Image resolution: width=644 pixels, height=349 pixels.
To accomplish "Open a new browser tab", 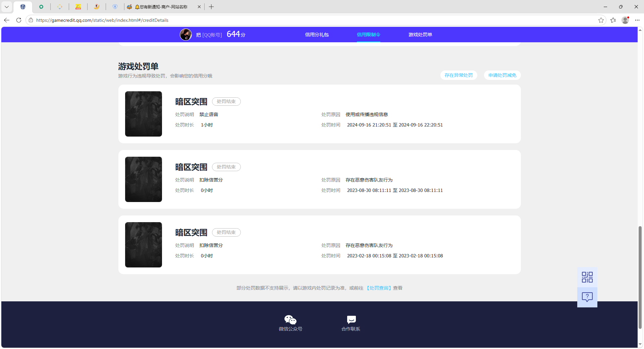I will 211,7.
